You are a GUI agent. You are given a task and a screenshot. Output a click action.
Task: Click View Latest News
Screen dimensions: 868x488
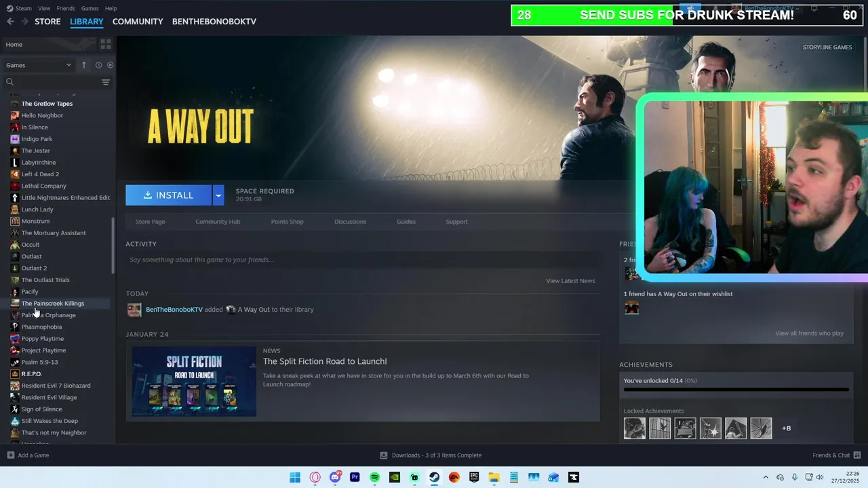pyautogui.click(x=570, y=281)
